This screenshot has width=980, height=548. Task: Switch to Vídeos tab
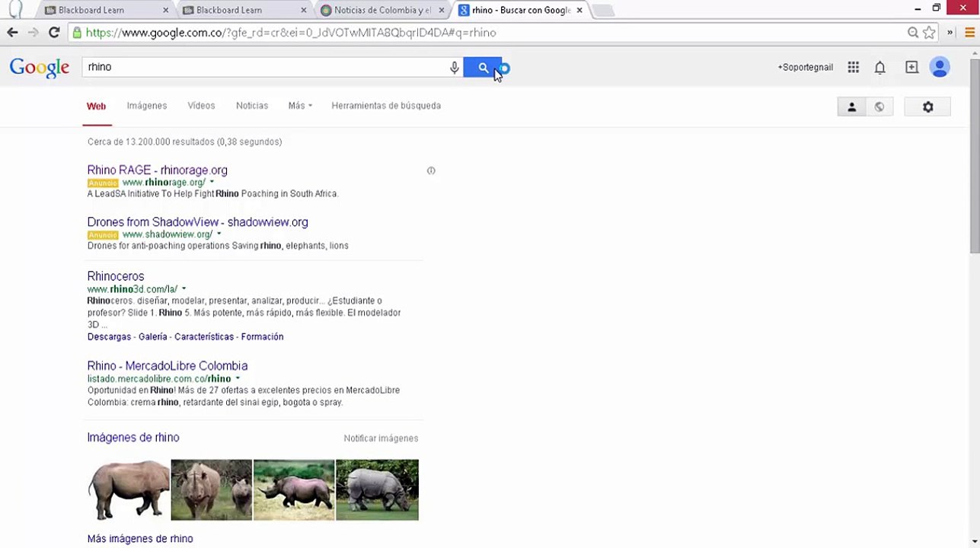(201, 106)
